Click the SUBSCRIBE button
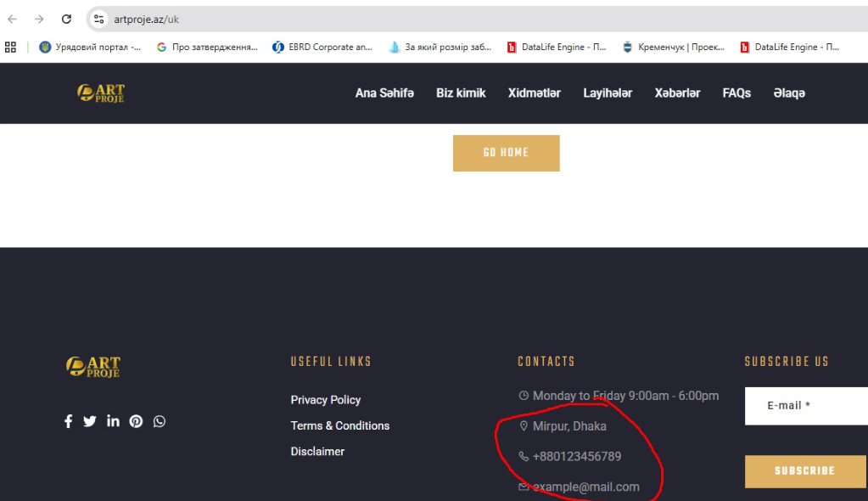Viewport: 868px width, 501px height. click(x=804, y=471)
